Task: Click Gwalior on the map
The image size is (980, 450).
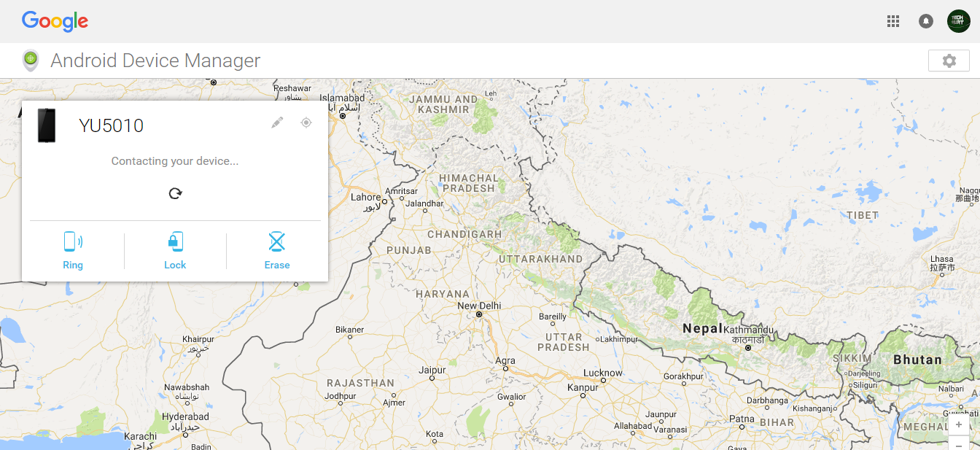Action: click(x=511, y=397)
